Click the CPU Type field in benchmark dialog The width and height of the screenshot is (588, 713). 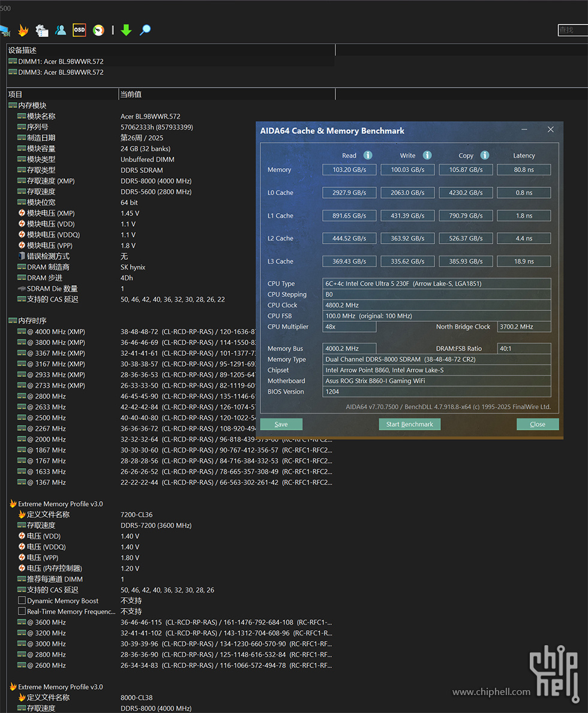[x=437, y=284]
